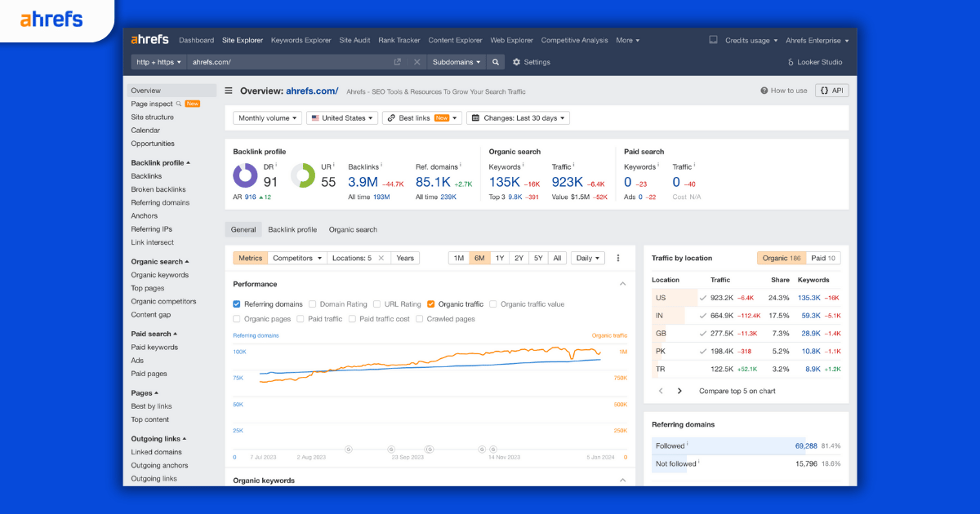Open the API button with braces icon
The height and width of the screenshot is (514, 980).
pyautogui.click(x=831, y=91)
